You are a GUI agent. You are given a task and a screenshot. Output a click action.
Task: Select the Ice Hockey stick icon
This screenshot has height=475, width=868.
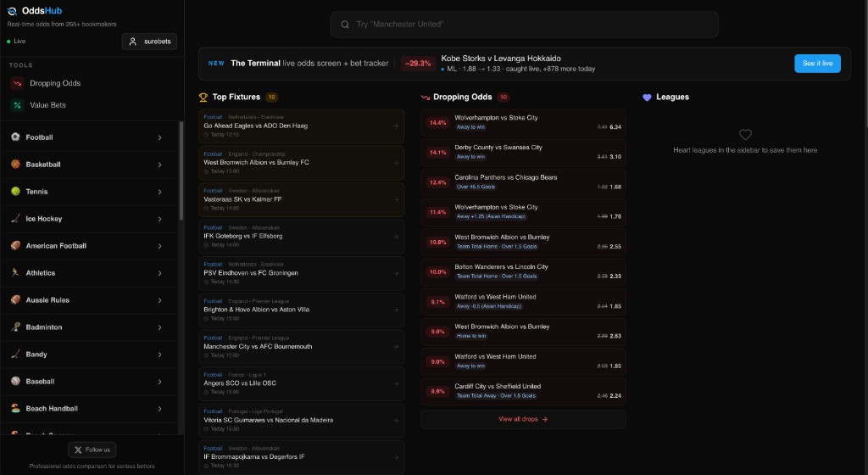point(15,218)
